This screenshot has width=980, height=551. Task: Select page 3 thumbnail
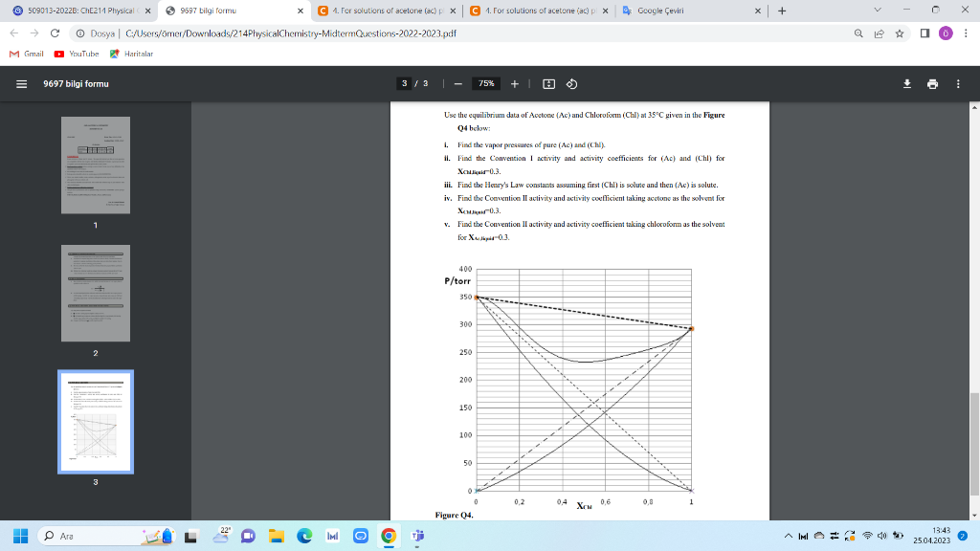tap(96, 422)
